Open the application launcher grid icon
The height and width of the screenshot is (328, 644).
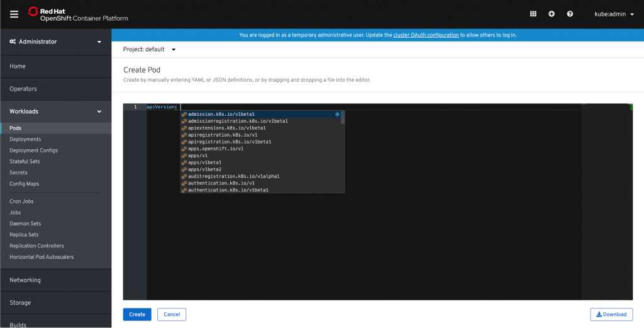(x=533, y=14)
